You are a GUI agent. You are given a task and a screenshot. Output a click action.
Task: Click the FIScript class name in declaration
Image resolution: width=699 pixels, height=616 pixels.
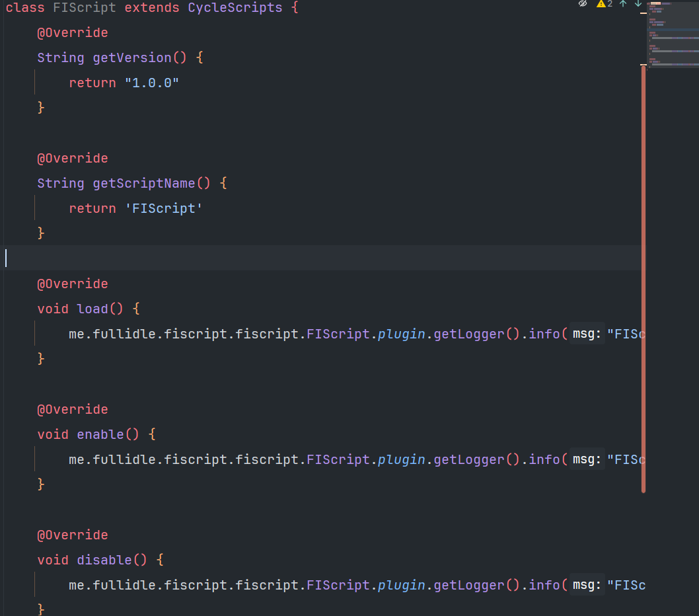tap(85, 7)
